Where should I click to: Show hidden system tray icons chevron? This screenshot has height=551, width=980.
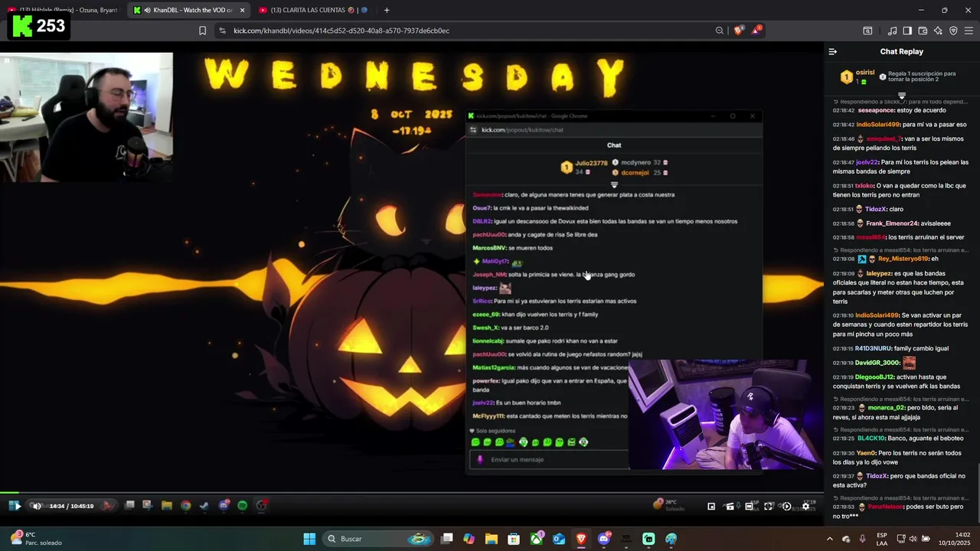(829, 539)
